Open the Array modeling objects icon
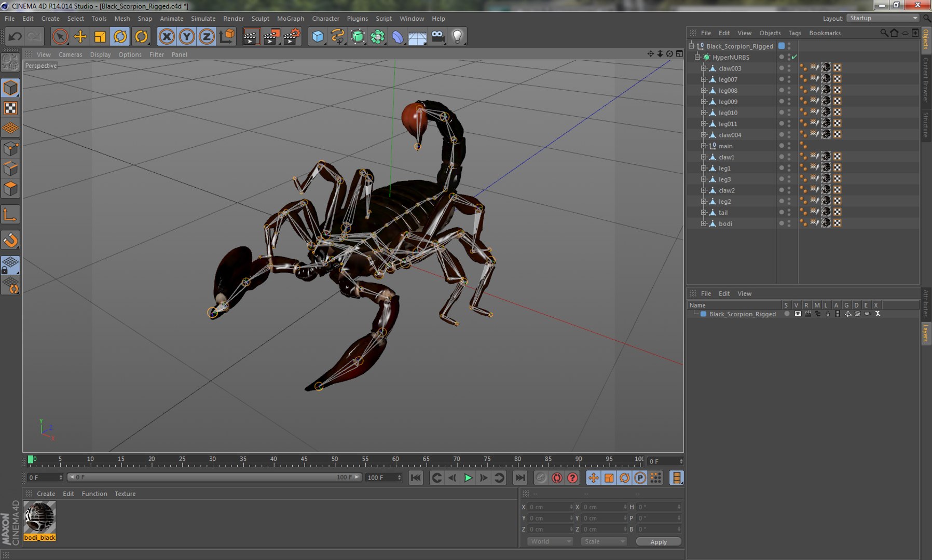 [x=378, y=36]
